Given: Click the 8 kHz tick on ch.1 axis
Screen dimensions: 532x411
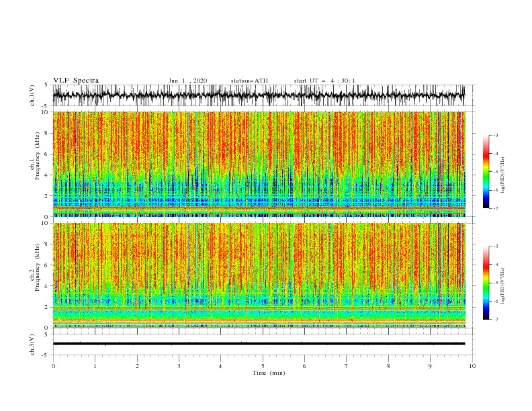Looking at the screenshot, I should coord(46,133).
